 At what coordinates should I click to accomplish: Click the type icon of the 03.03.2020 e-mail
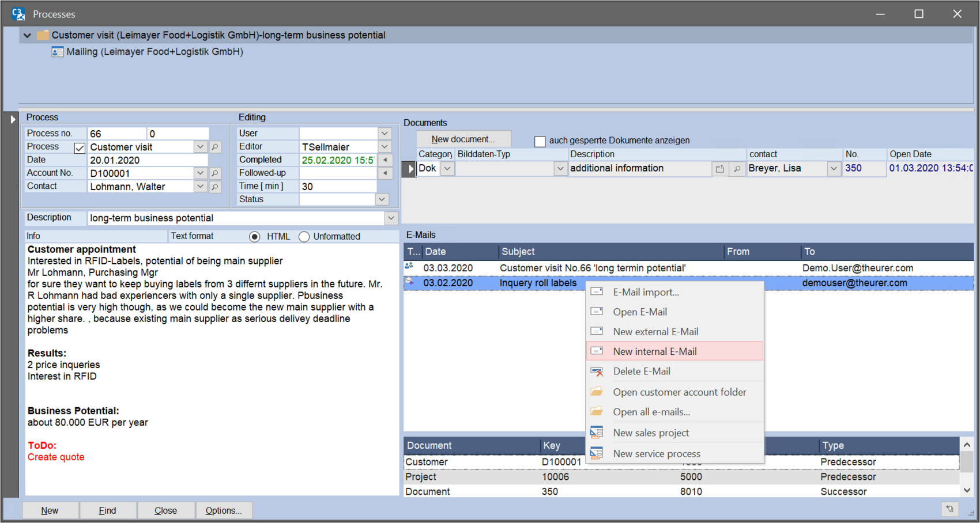(x=410, y=266)
